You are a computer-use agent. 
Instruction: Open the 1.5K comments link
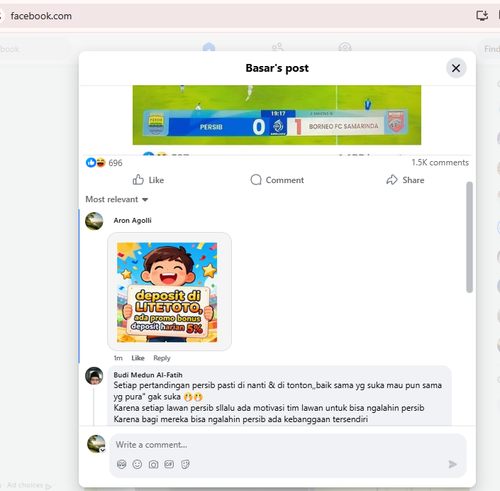[440, 163]
